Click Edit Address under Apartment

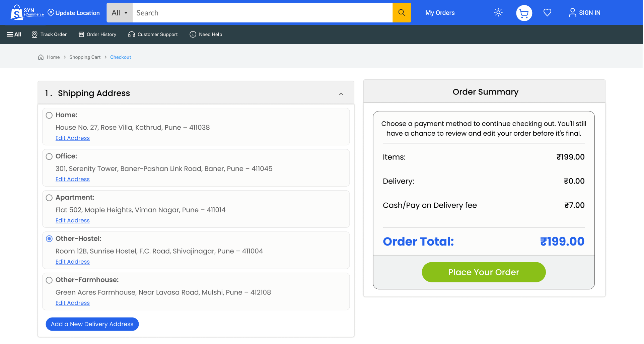[73, 220]
